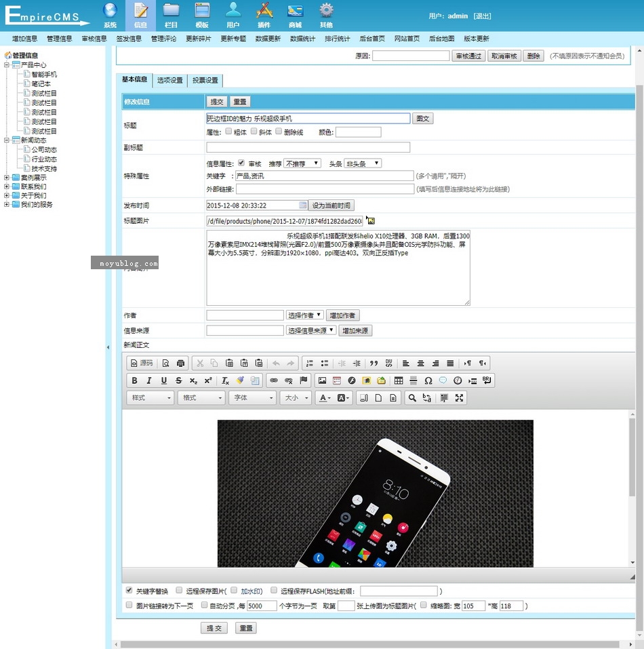Click the 增加作者 button
The height and width of the screenshot is (649, 644).
pyautogui.click(x=342, y=315)
